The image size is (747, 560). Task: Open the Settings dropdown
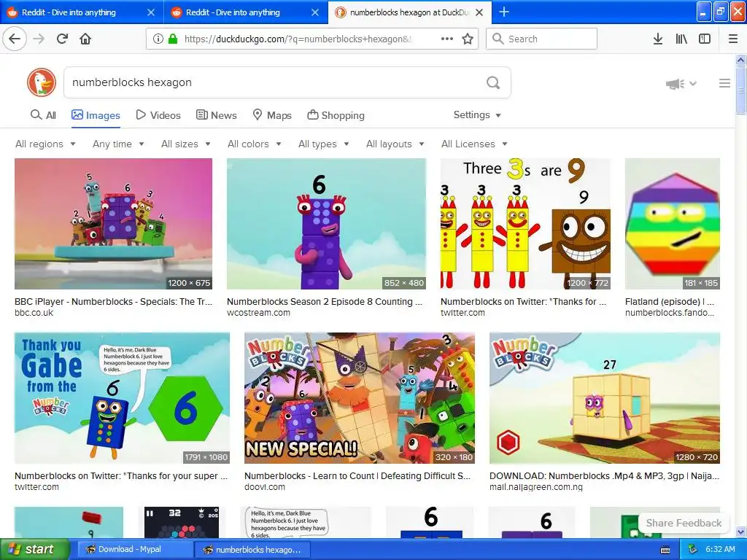pos(477,114)
